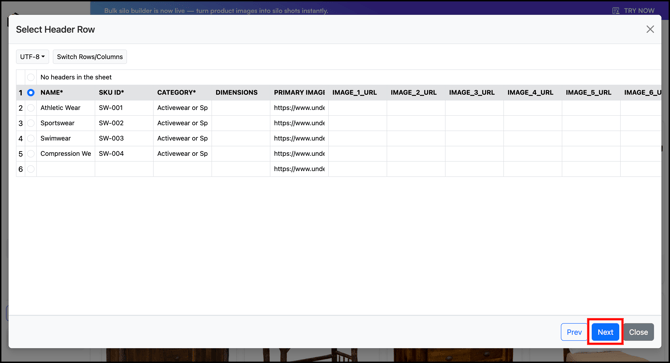
Task: Open the UTF-8 encoding dropdown
Action: (x=32, y=56)
